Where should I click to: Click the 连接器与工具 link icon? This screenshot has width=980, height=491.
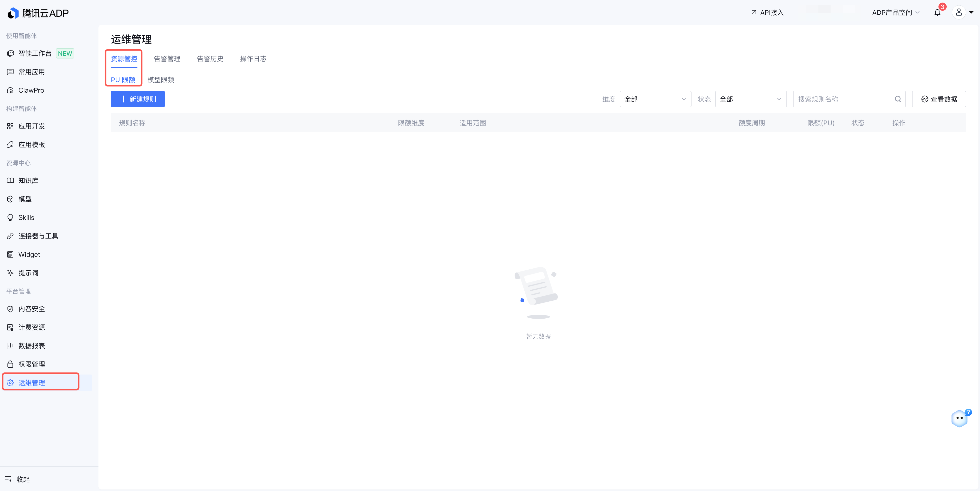pos(10,236)
